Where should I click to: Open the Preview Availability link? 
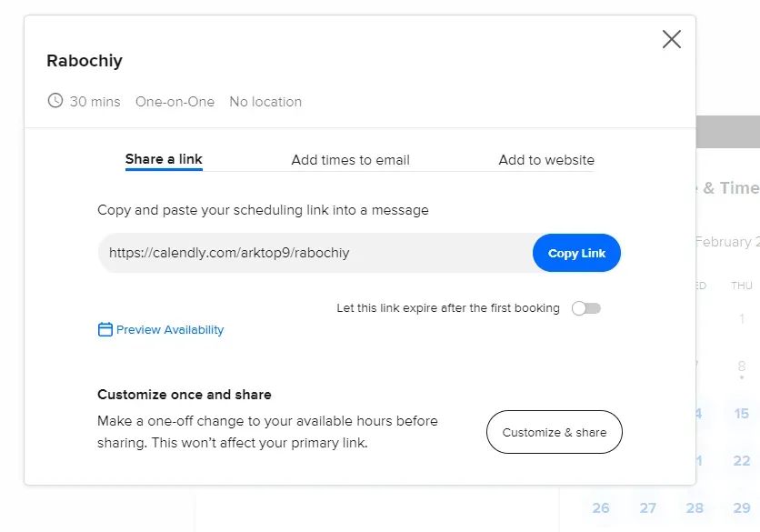point(169,330)
